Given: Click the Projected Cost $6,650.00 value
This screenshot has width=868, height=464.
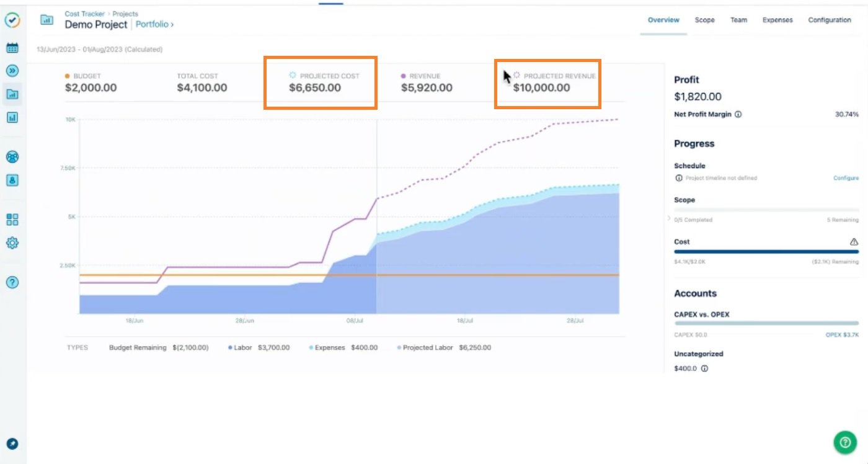Looking at the screenshot, I should coord(315,88).
